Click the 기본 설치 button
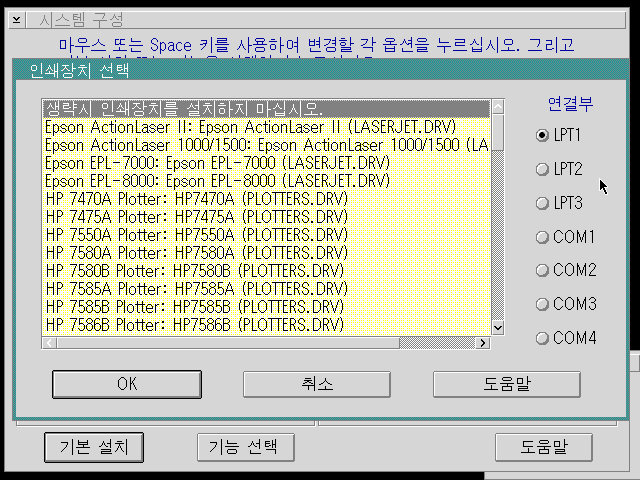Viewport: 640px width, 480px height. (94, 447)
